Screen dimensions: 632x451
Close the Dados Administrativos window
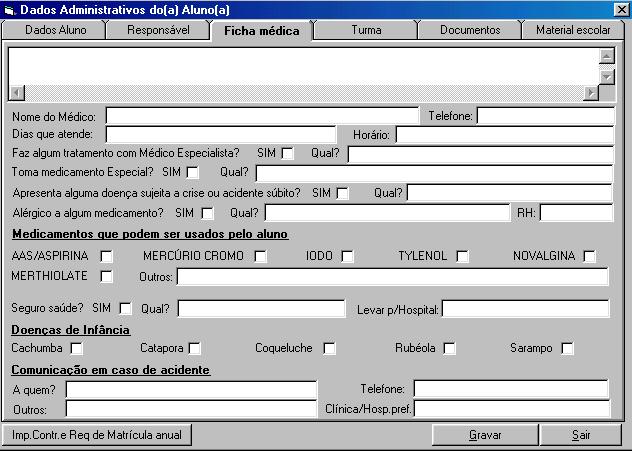(619, 9)
